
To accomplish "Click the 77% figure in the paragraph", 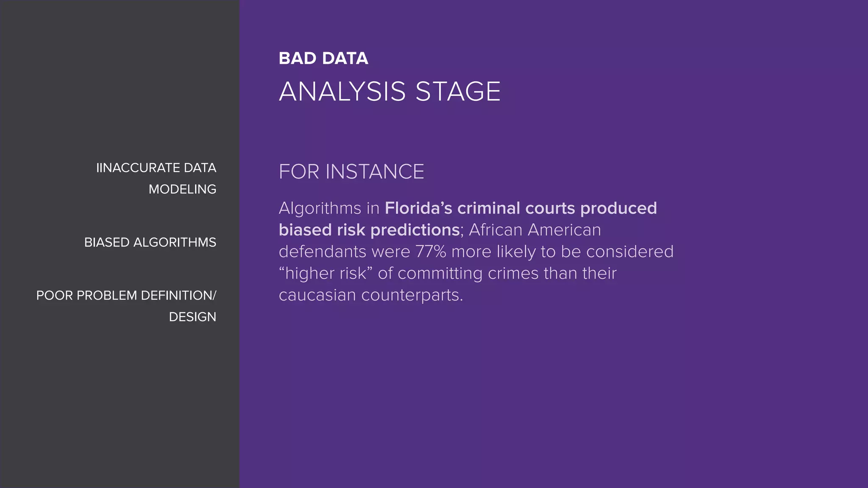I will click(x=431, y=252).
